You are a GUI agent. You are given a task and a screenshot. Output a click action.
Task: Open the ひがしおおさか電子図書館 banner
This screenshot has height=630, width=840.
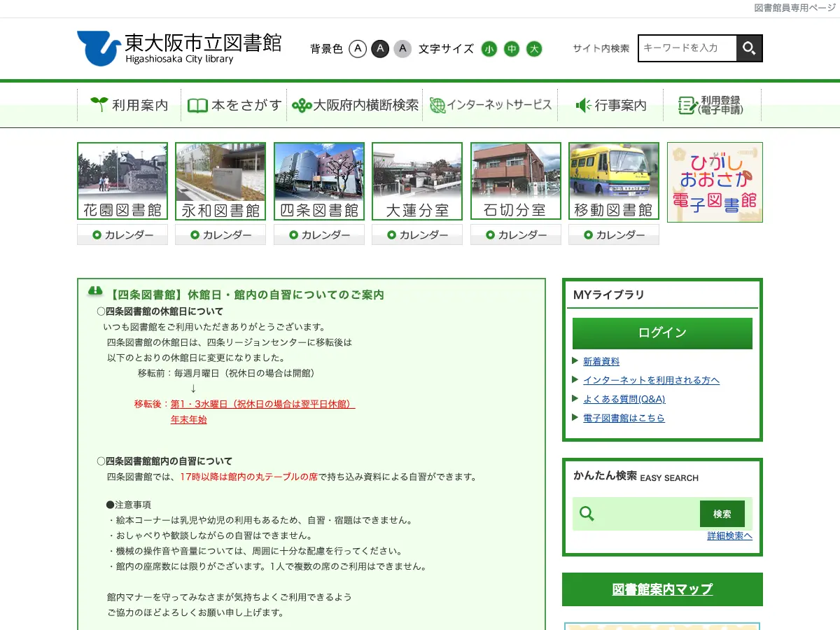[715, 182]
